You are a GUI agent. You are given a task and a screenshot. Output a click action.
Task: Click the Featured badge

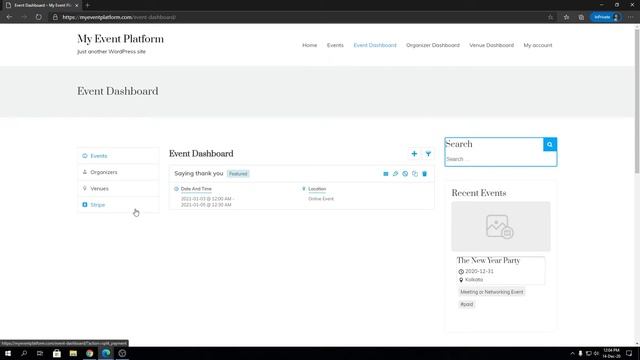tap(238, 174)
